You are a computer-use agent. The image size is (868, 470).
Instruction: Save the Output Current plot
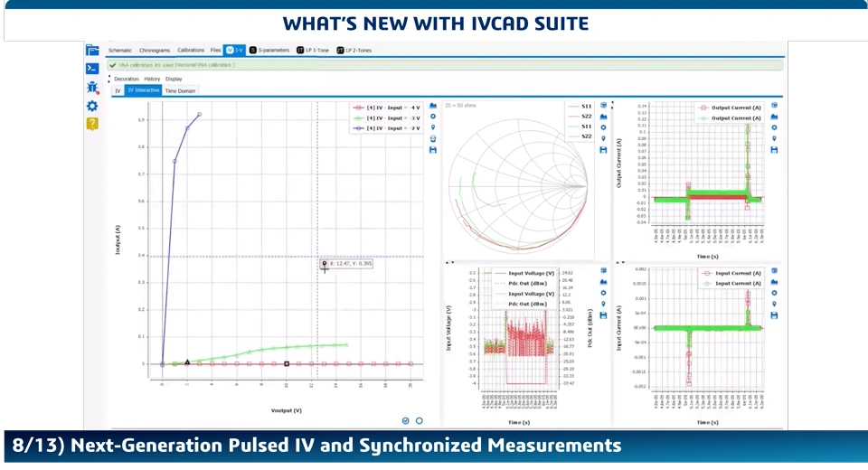(x=774, y=150)
